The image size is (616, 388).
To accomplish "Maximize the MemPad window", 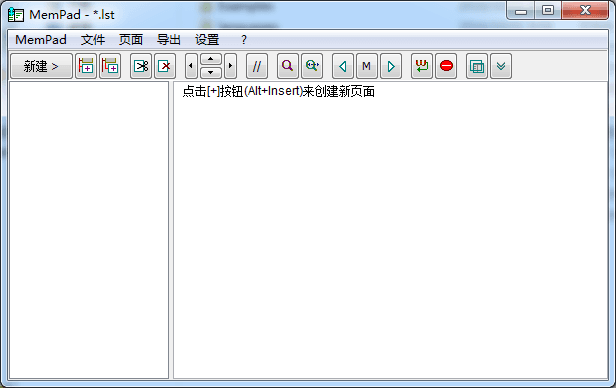I will [548, 11].
